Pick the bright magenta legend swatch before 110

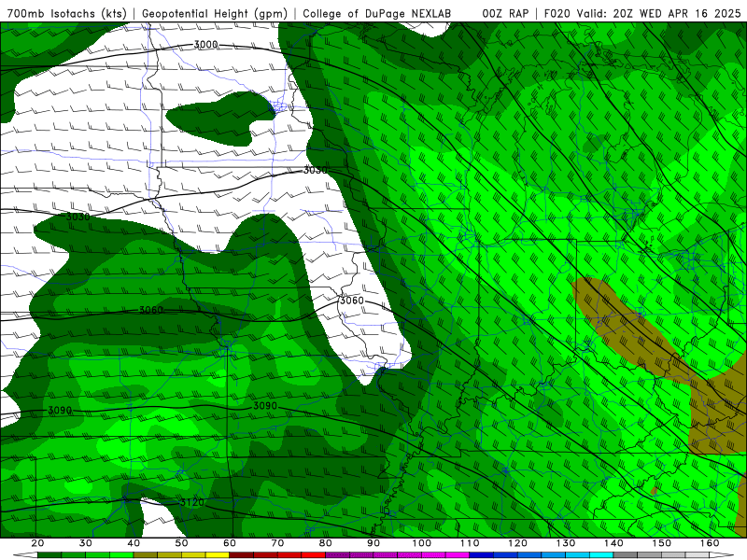[458, 555]
